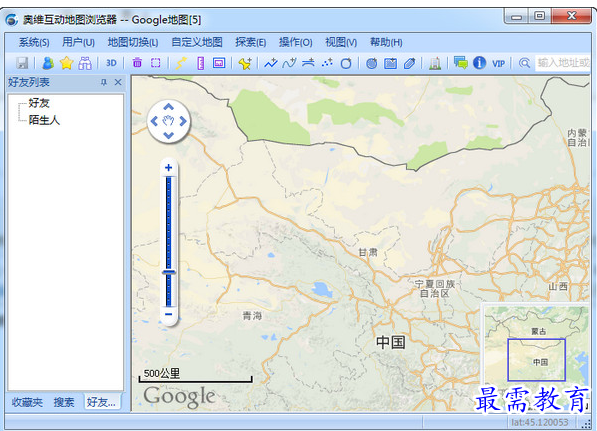Switch to 3D view button
Image resolution: width=597 pixels, height=431 pixels.
click(111, 63)
